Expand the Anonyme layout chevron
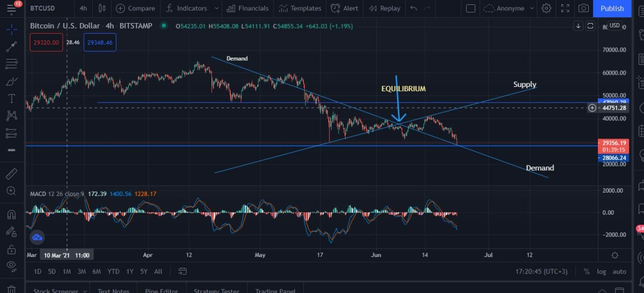Viewport: 644px width, 293px height. tap(531, 8)
